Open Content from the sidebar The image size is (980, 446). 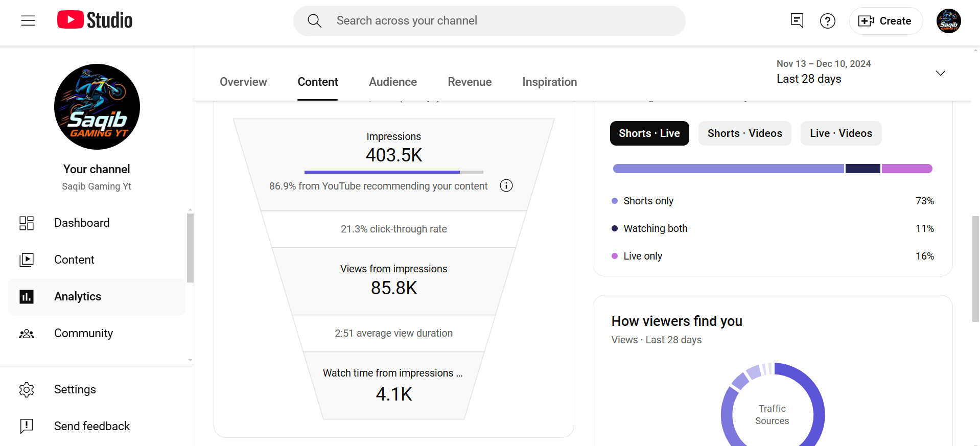[x=97, y=260]
